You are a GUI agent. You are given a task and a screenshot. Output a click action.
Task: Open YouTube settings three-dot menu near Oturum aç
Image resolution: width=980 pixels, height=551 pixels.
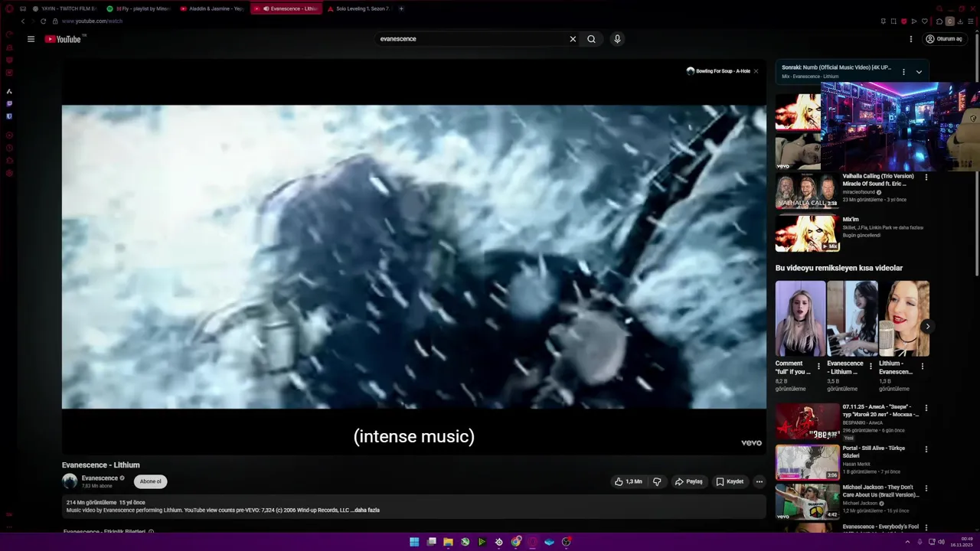click(x=911, y=39)
